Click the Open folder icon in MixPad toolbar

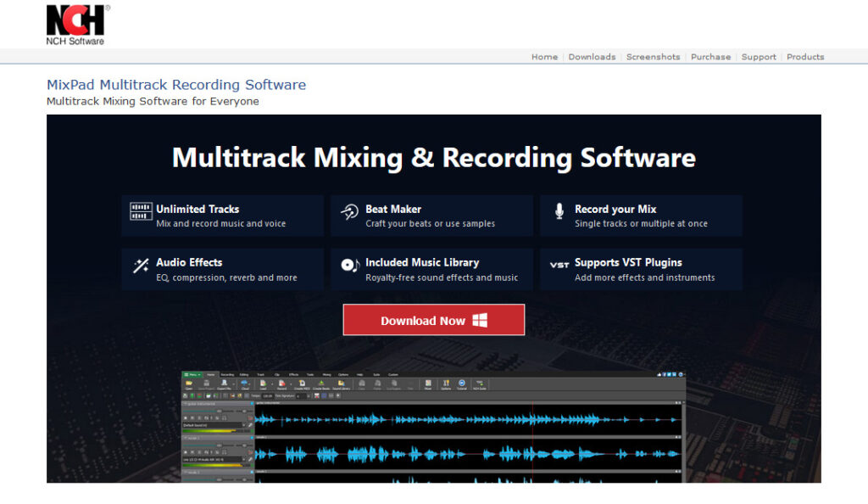coord(189,385)
